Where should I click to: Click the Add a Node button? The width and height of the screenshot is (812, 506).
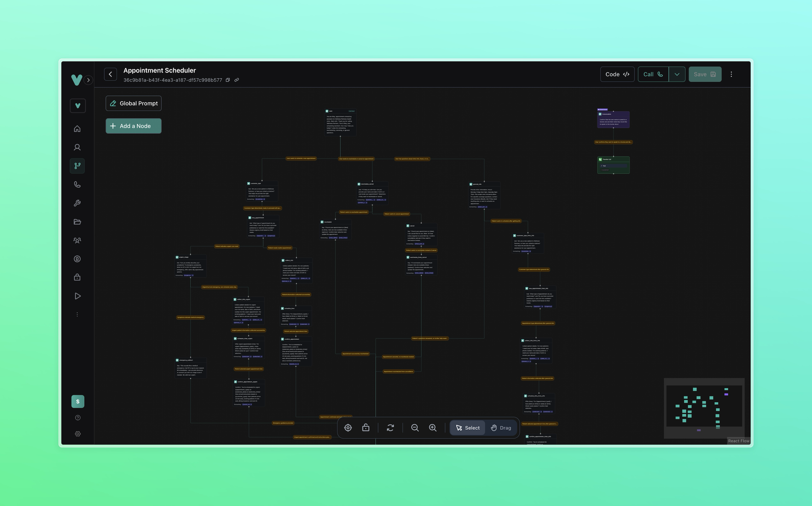pos(133,126)
